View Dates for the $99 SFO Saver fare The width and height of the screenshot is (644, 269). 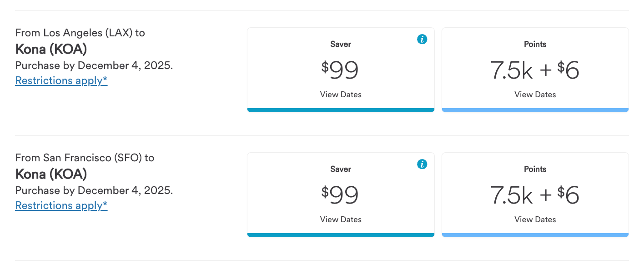tap(340, 219)
